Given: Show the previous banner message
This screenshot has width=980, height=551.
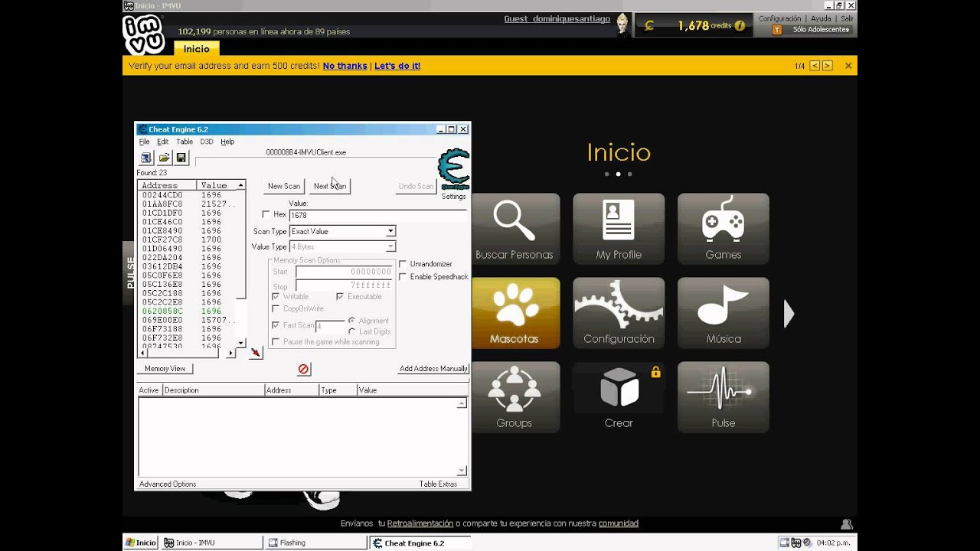Looking at the screenshot, I should 815,66.
